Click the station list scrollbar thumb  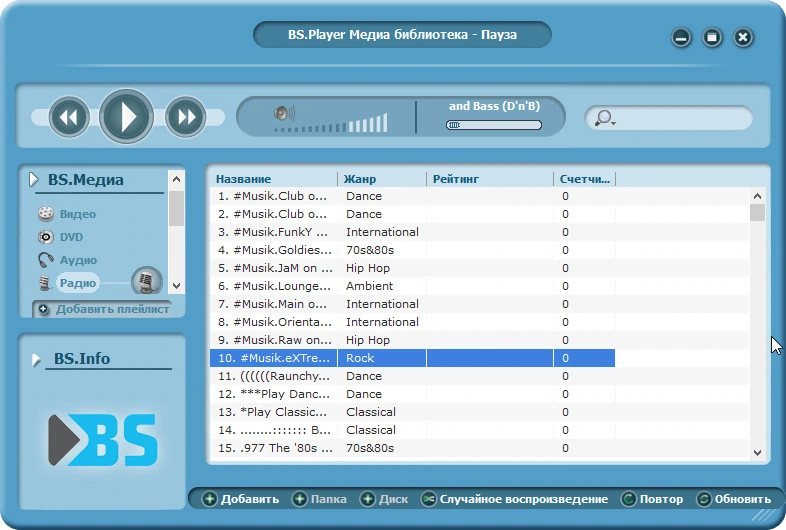click(757, 213)
